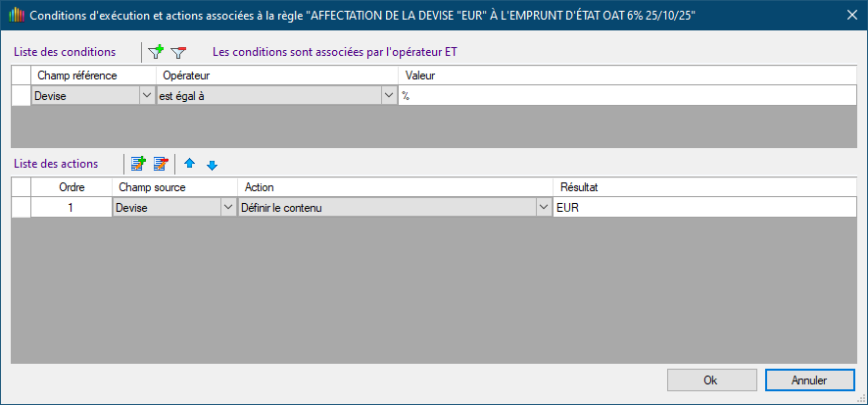Image resolution: width=868 pixels, height=405 pixels.
Task: Click the Opérateur column header
Action: (276, 75)
